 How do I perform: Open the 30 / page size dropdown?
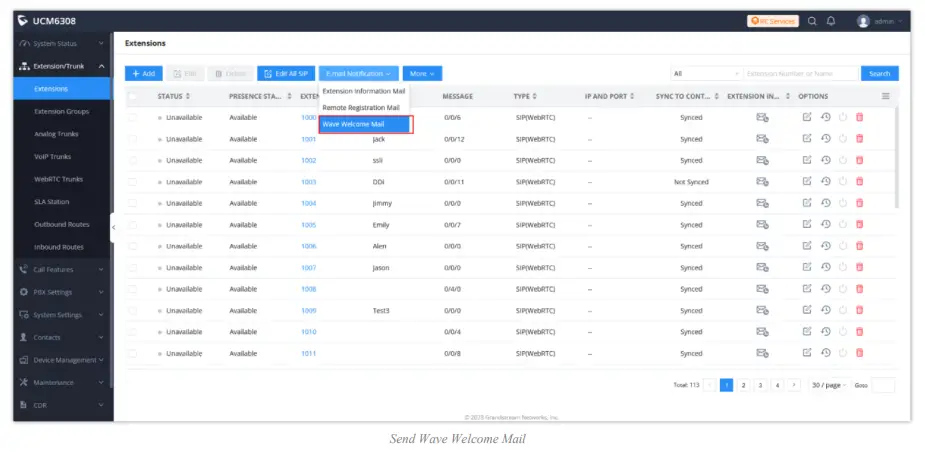(829, 385)
